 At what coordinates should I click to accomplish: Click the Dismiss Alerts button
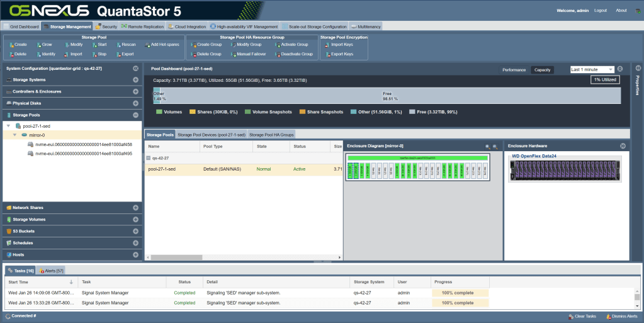[622, 317]
